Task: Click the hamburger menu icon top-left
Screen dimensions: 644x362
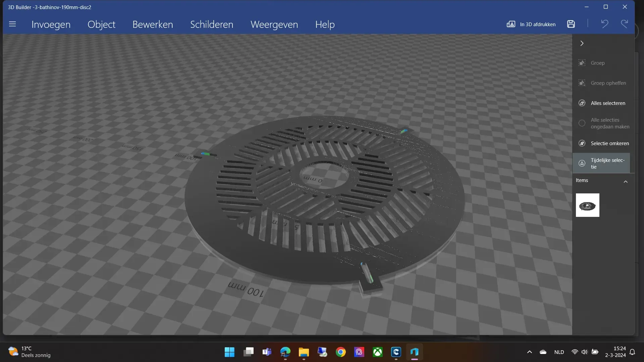Action: point(12,24)
